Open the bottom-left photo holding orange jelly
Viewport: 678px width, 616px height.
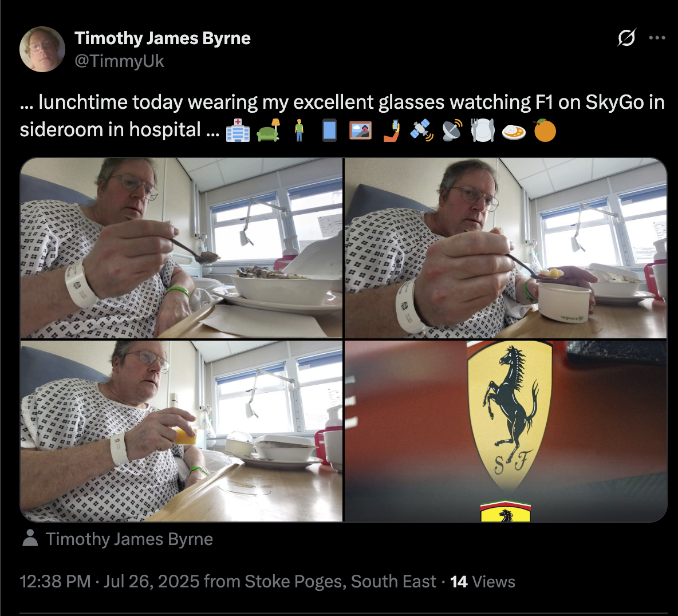coord(181,431)
